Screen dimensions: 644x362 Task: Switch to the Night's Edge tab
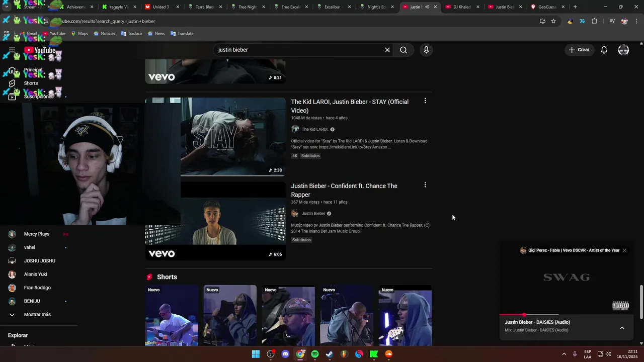376,7
